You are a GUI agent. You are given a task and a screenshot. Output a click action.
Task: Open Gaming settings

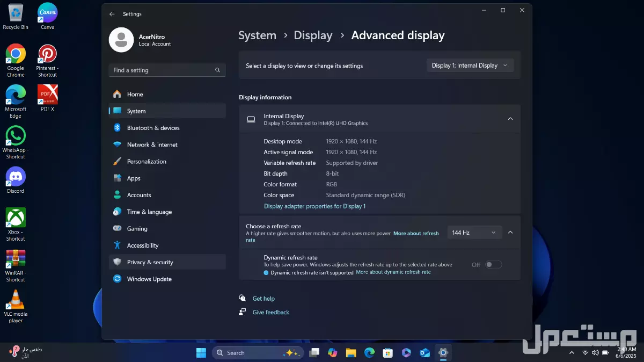coord(167,228)
